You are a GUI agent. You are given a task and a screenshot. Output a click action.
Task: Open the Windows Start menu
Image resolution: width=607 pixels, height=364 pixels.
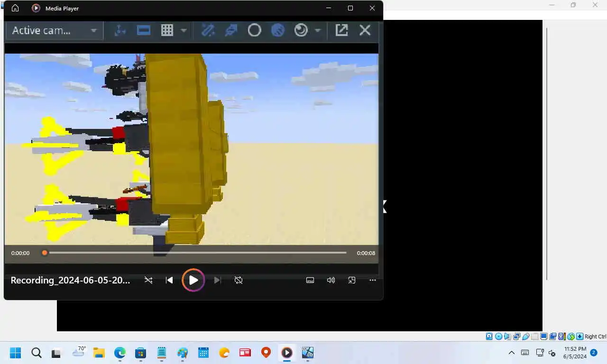click(x=15, y=353)
